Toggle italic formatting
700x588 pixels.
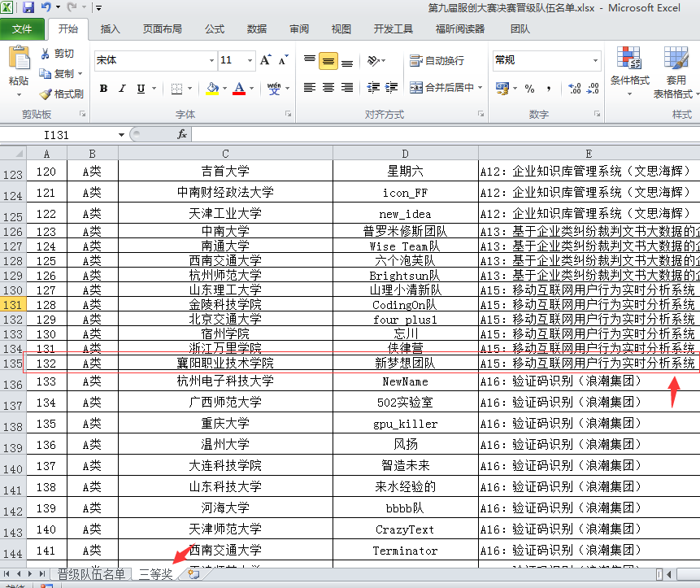click(123, 89)
